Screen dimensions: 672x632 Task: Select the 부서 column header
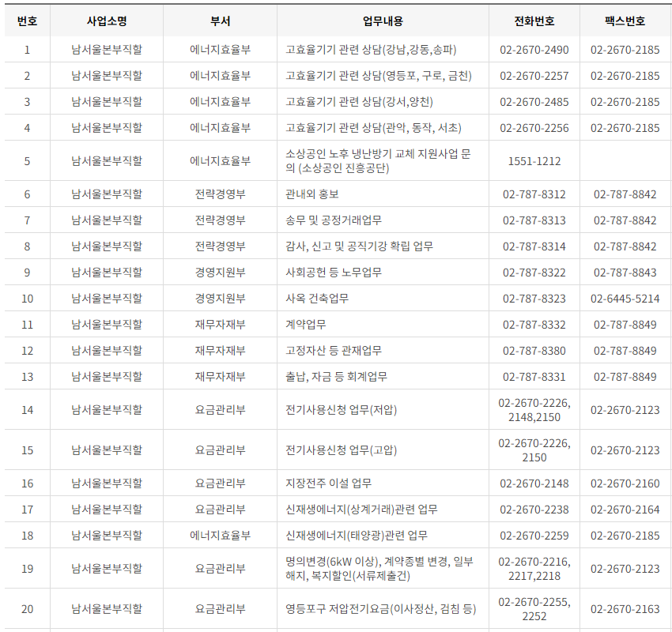[218, 21]
